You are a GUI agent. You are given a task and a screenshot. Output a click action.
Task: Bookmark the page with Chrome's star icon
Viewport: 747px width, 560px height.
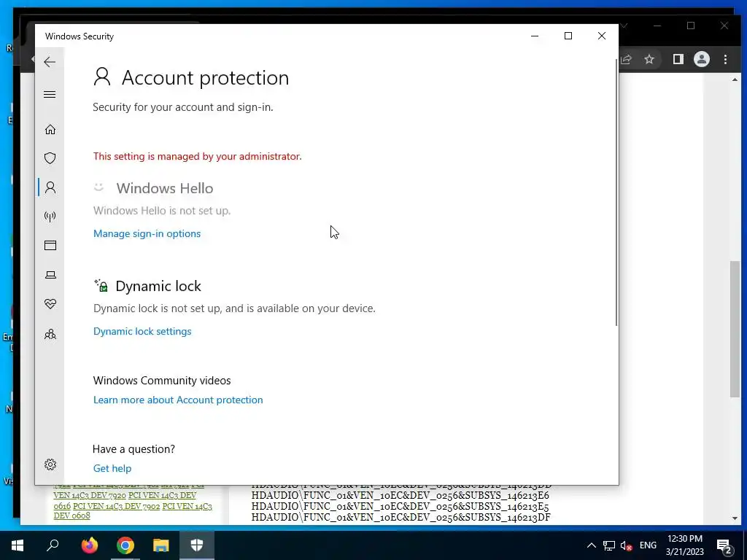[649, 60]
